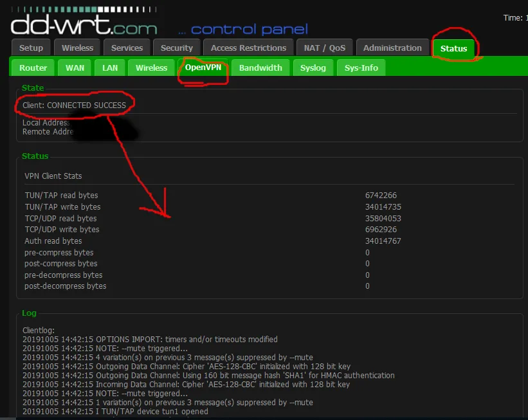This screenshot has height=420, width=528.
Task: Show the WAN status sub-tab
Action: [x=75, y=68]
